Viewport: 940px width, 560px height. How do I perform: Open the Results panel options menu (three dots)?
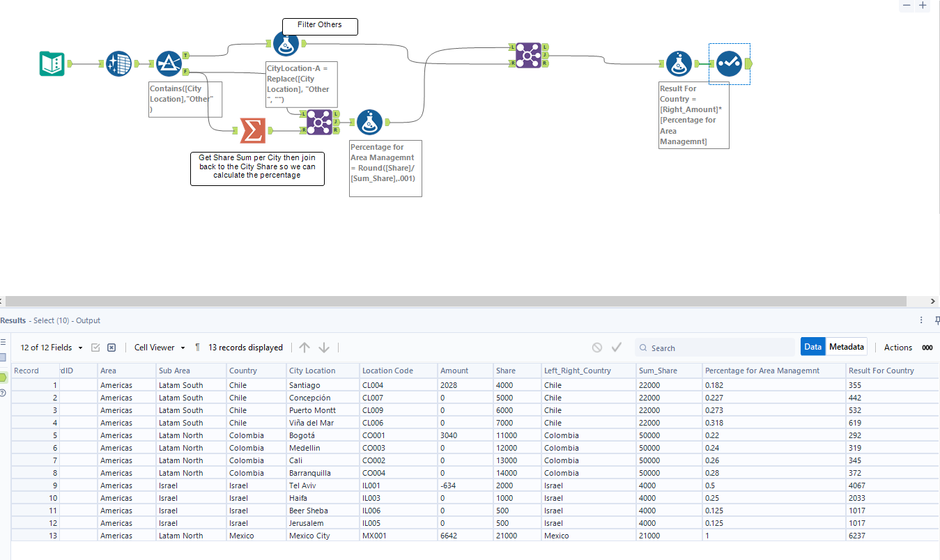[921, 320]
